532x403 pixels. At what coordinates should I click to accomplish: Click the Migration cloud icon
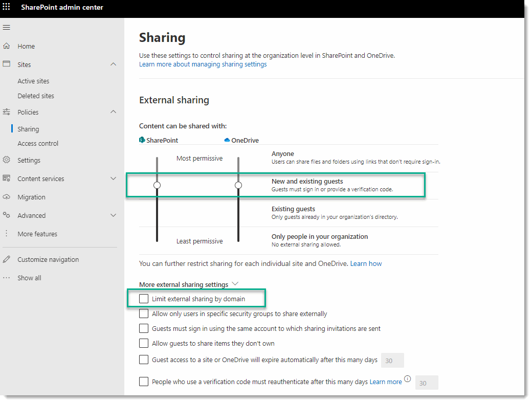tap(7, 197)
